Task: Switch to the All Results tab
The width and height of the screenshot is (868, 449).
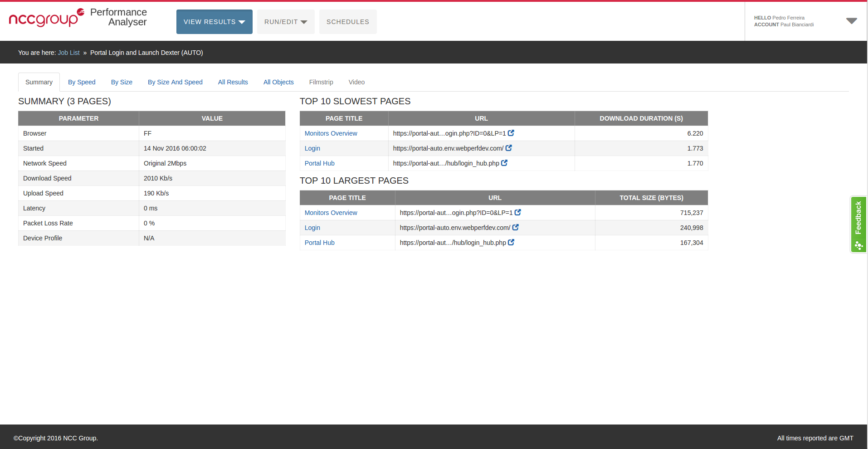Action: pyautogui.click(x=233, y=82)
